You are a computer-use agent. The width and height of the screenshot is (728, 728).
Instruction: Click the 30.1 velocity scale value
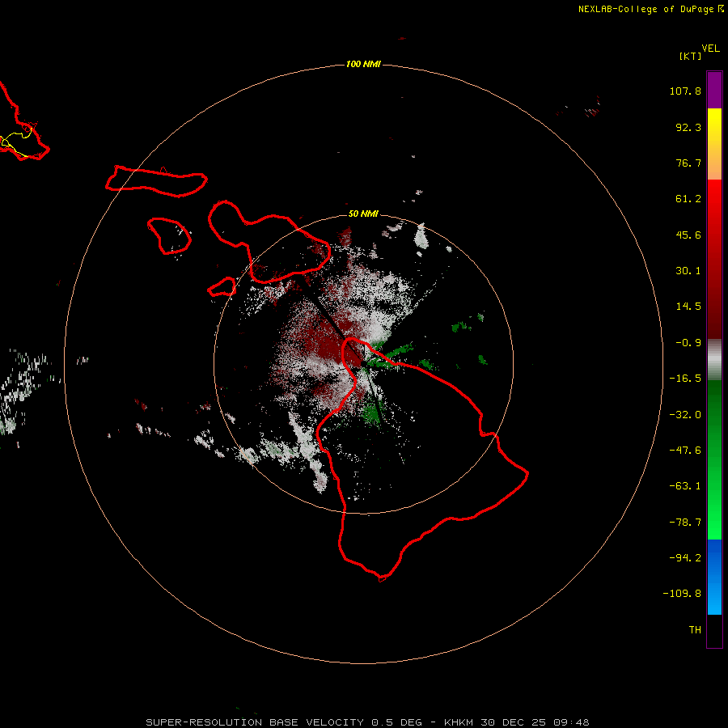pyautogui.click(x=688, y=271)
